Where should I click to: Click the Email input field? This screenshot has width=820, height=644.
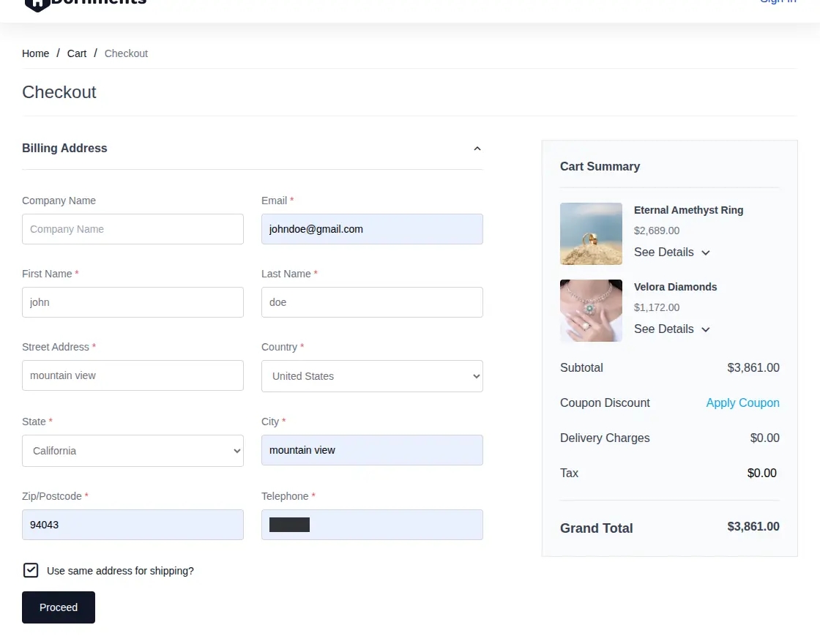pyautogui.click(x=372, y=229)
